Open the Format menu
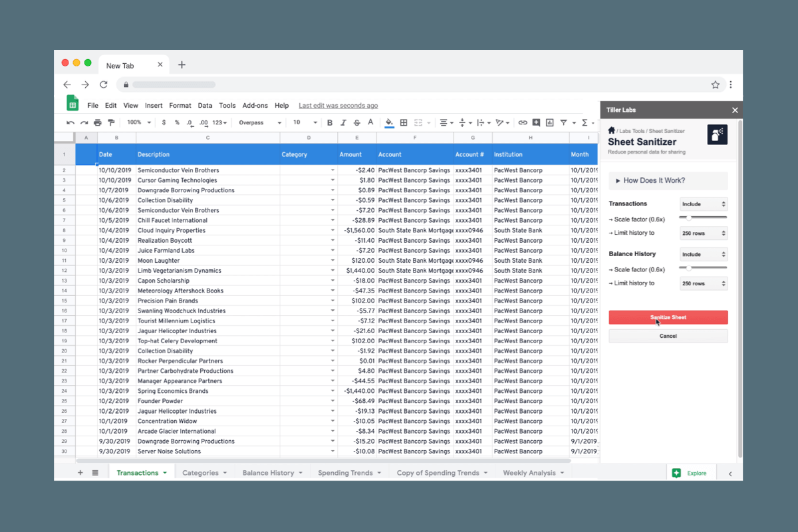798x532 pixels. click(x=180, y=105)
